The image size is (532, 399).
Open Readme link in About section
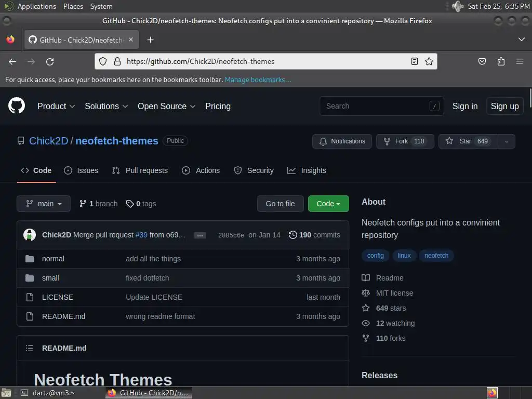click(x=390, y=278)
